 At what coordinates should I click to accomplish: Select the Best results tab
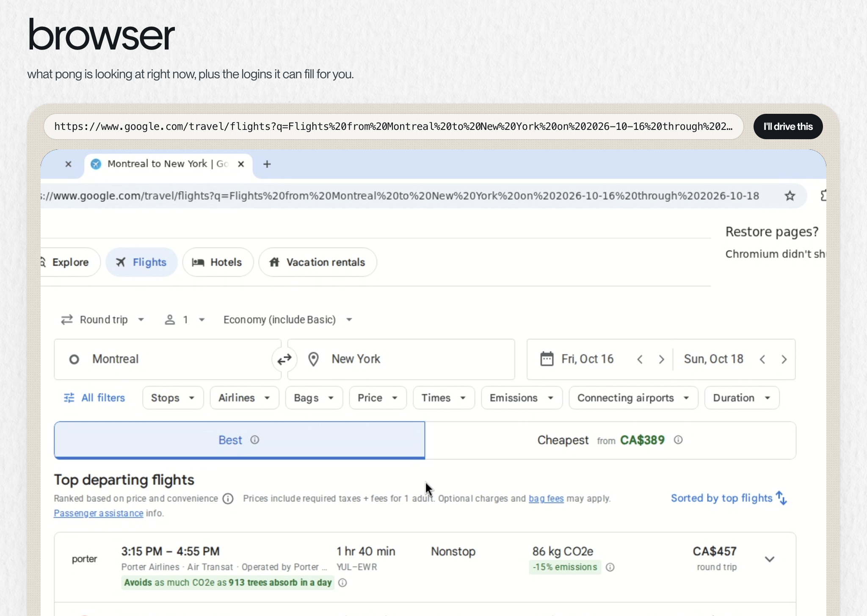[240, 440]
